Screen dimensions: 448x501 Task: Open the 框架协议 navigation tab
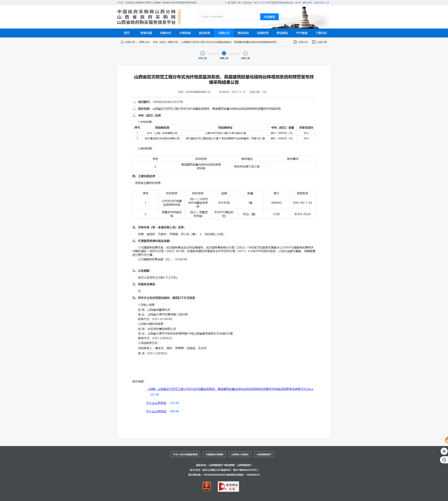point(243,33)
